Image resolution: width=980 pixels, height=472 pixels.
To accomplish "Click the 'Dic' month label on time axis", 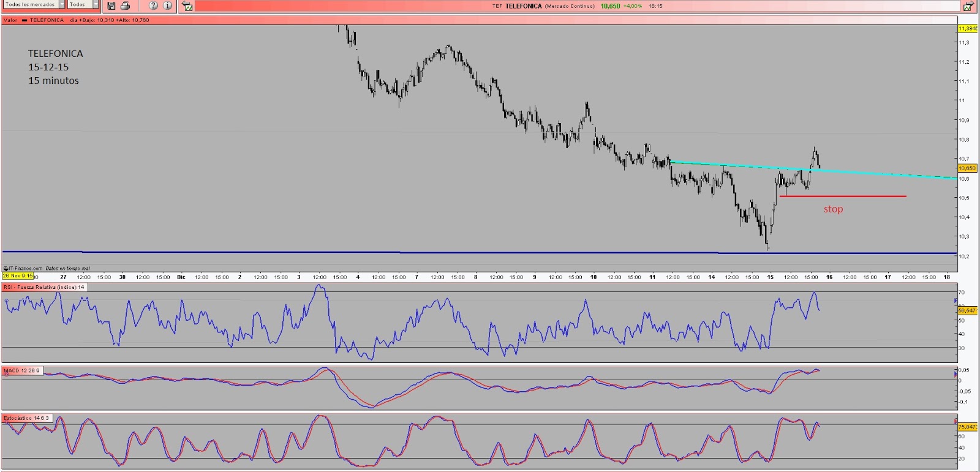I will click(181, 277).
